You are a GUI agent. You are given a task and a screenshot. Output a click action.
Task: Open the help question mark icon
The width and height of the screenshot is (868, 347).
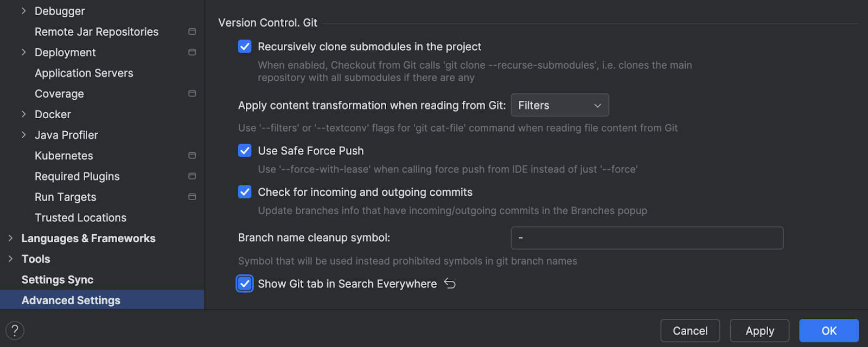click(15, 331)
